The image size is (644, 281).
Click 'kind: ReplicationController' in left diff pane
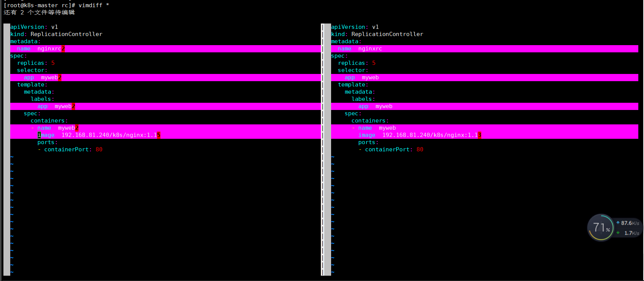[56, 34]
